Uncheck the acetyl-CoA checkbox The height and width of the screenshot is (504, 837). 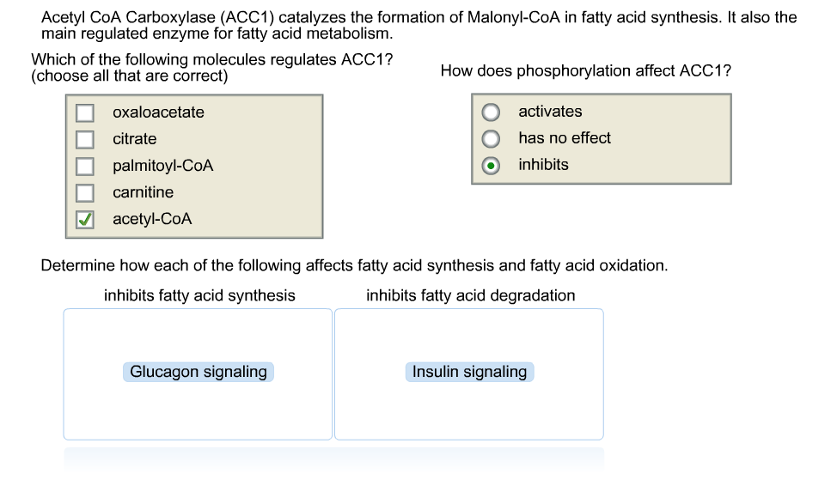(x=84, y=220)
